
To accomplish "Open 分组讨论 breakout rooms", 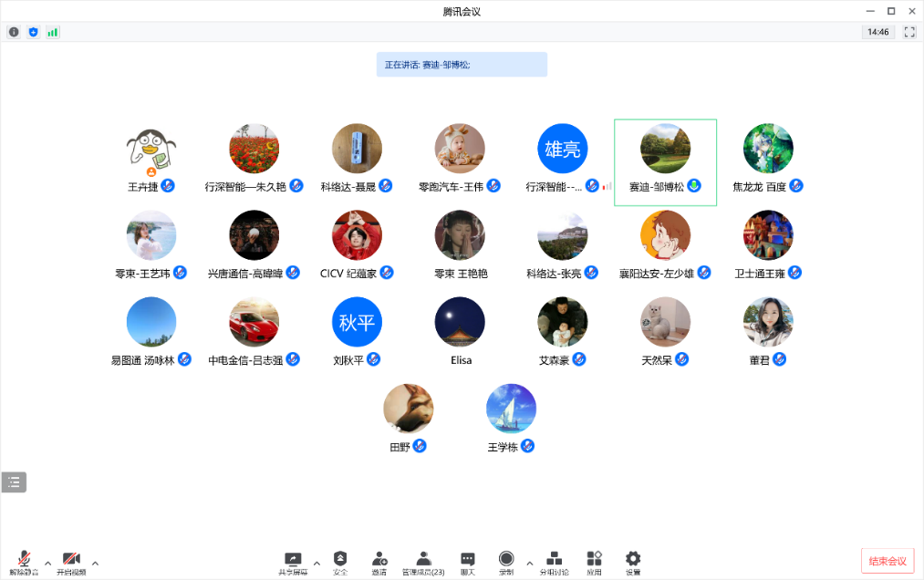I will (x=554, y=563).
